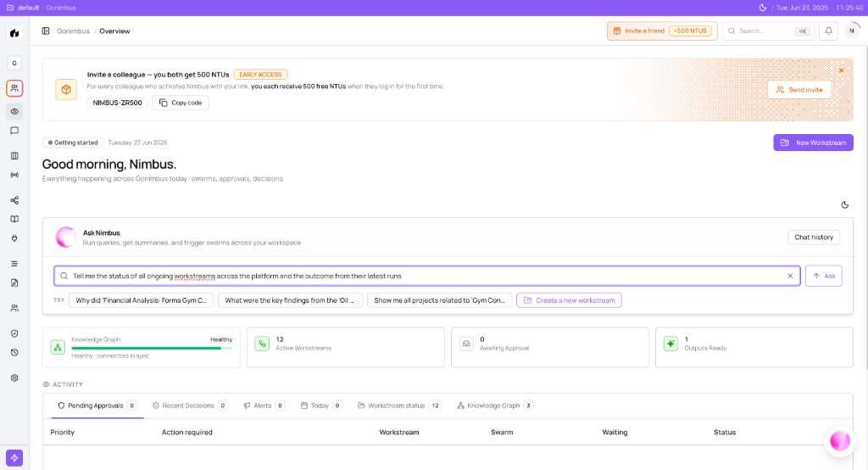The image size is (868, 470).
Task: Switch to the Alerts tab
Action: coord(264,406)
